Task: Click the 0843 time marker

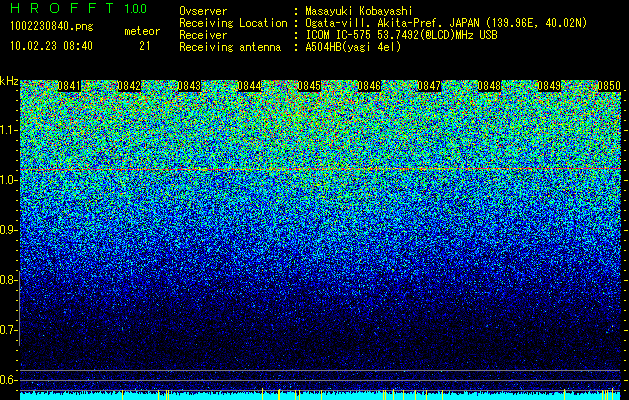Action: (189, 86)
